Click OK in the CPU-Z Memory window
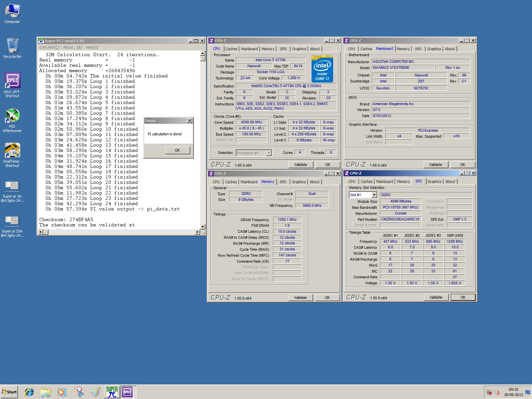This screenshot has width=532, height=399. coord(328,298)
